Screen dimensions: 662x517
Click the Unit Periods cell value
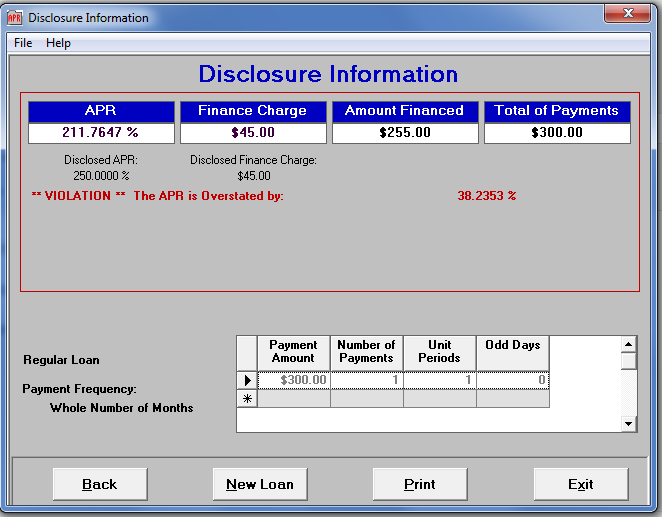[440, 380]
